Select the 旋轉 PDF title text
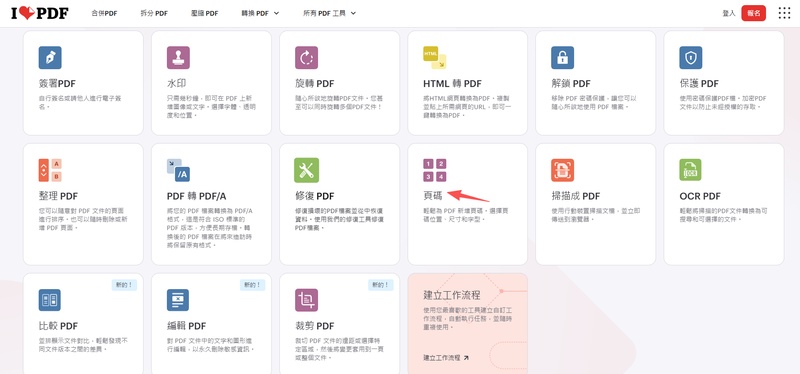 (315, 84)
